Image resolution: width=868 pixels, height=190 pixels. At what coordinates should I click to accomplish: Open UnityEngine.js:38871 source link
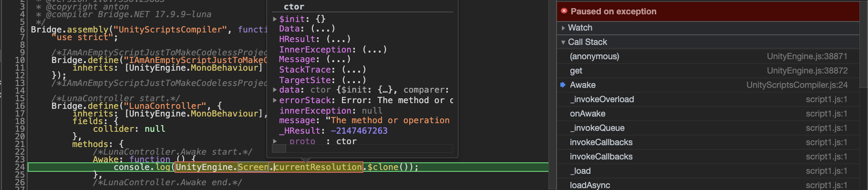pyautogui.click(x=807, y=56)
